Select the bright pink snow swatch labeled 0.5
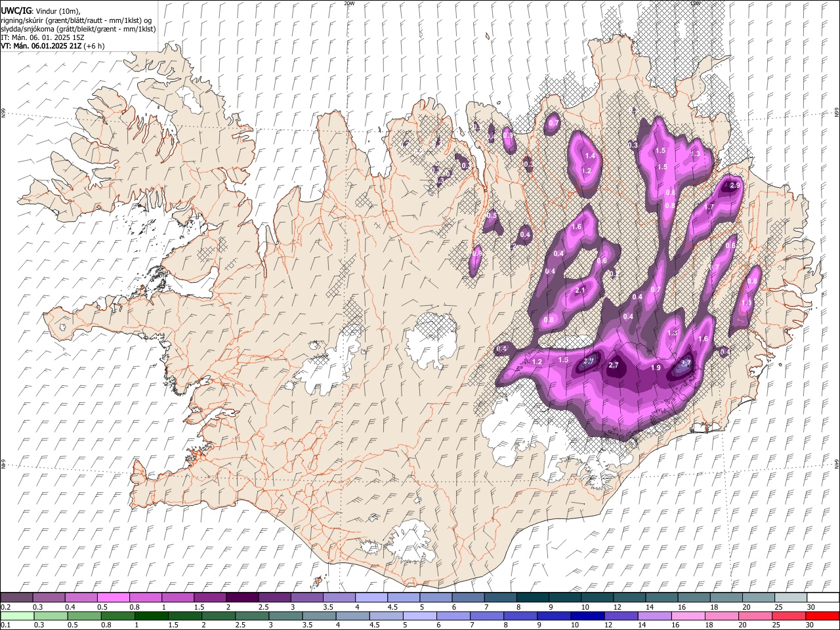Viewport: 840px width, 630px height. [x=113, y=598]
